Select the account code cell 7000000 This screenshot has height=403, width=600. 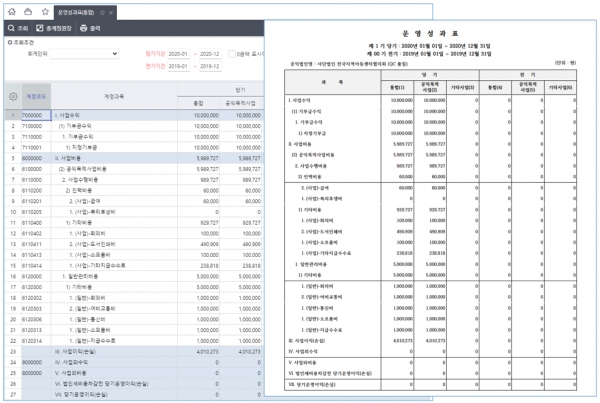point(36,115)
